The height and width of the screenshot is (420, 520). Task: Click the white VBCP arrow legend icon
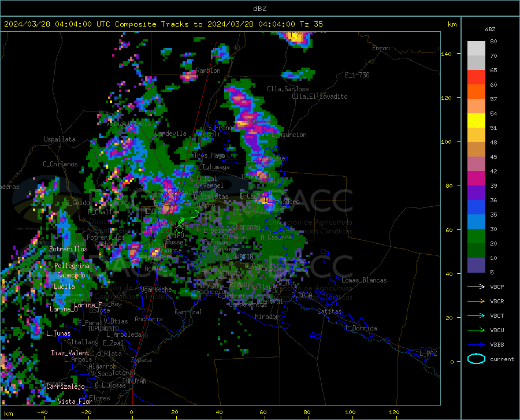pyautogui.click(x=476, y=287)
